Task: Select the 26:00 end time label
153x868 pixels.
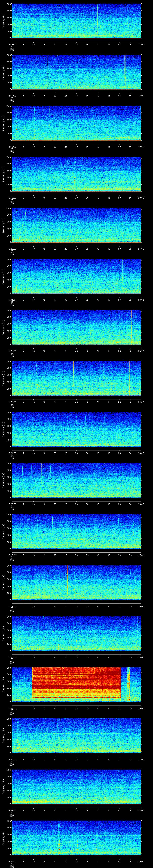Action: (x=141, y=504)
